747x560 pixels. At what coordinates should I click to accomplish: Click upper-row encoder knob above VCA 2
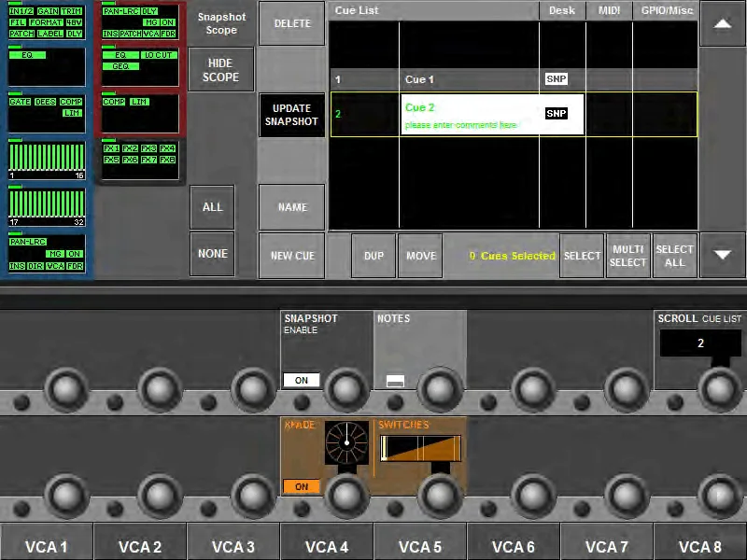(160, 389)
